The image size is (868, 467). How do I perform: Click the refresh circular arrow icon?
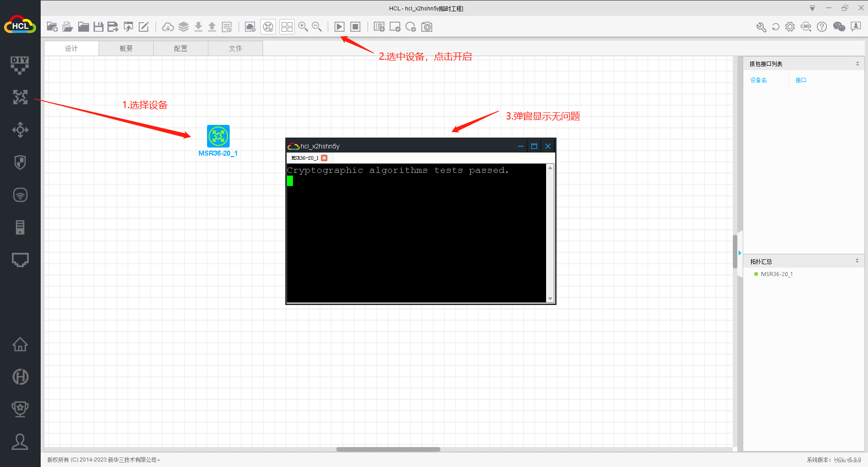pyautogui.click(x=776, y=27)
